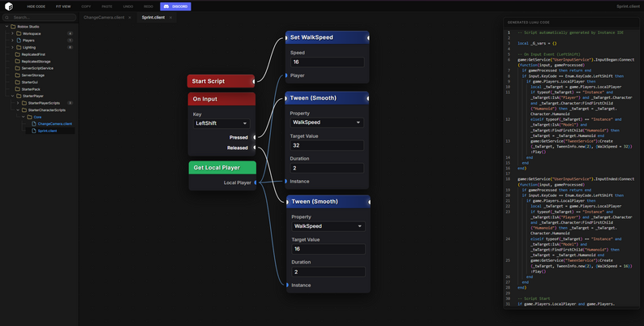Collapse the StarterPlayer tree node
This screenshot has height=326, width=644.
coord(12,96)
